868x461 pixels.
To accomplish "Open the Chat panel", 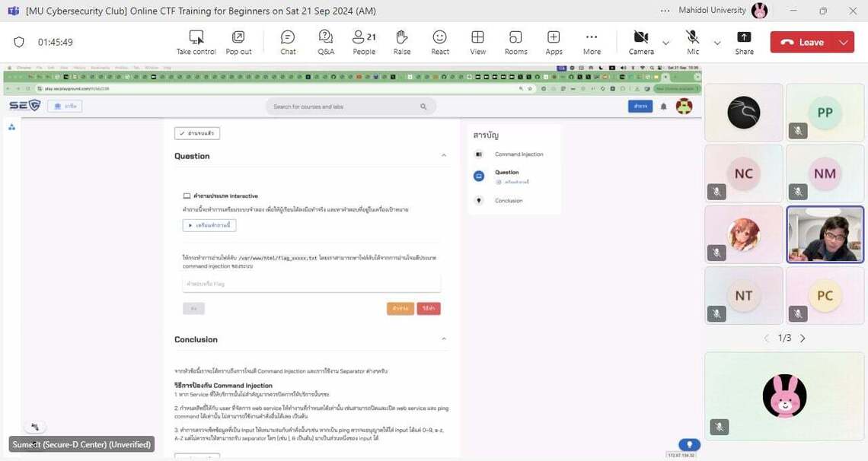I will 288,42.
